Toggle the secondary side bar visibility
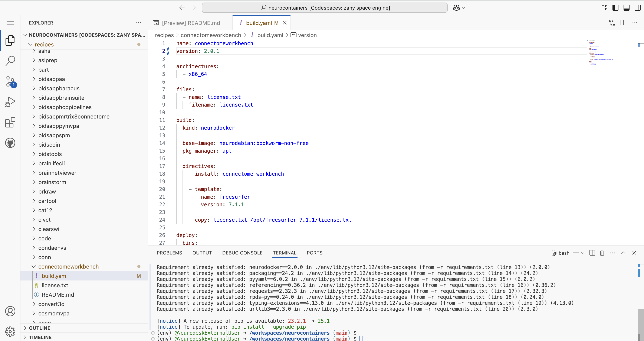 point(637,8)
